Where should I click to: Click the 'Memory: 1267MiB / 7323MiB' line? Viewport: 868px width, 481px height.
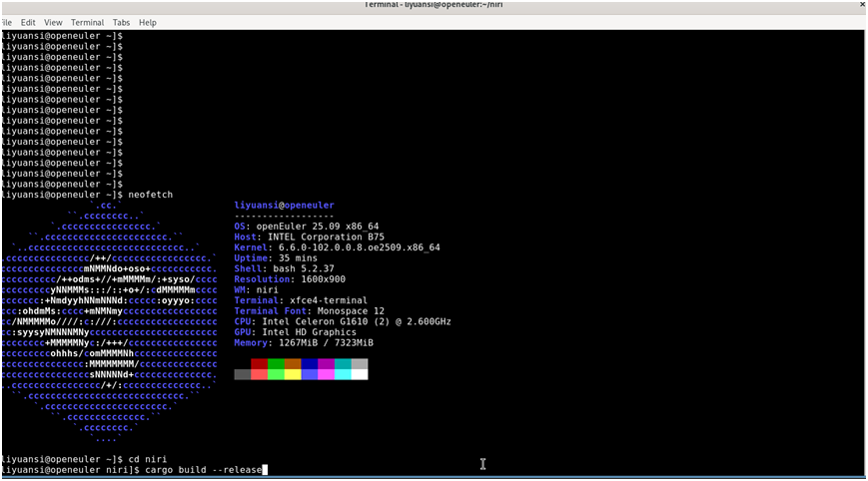click(304, 342)
